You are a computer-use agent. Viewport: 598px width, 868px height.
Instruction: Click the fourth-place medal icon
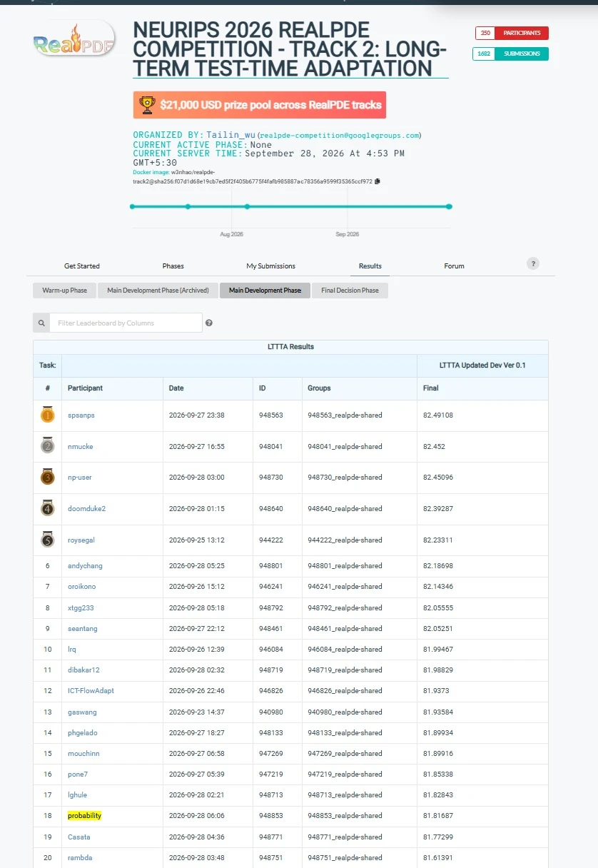(48, 508)
